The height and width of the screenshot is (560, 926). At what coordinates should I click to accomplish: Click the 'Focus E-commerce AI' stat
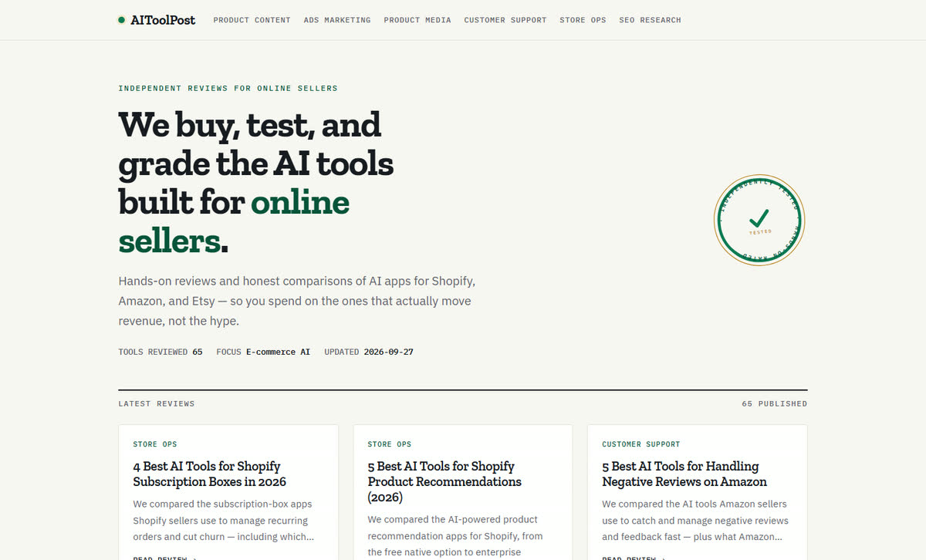click(263, 352)
